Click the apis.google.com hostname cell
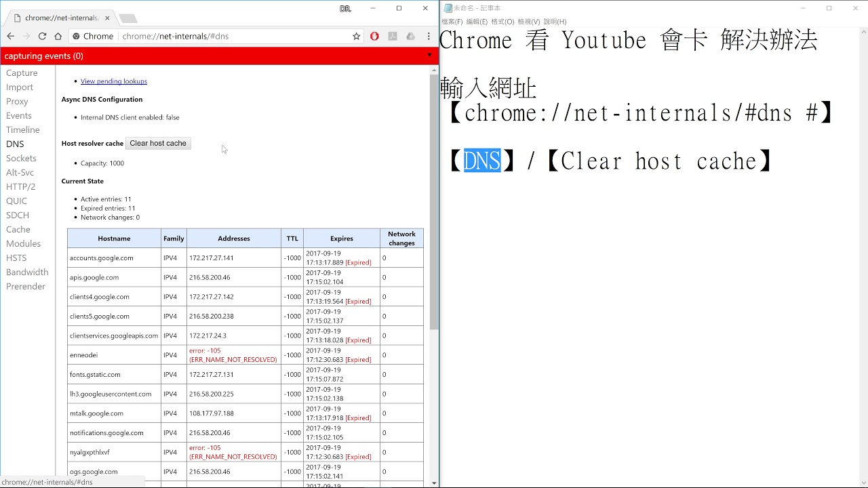The height and width of the screenshot is (488, 868). (x=114, y=277)
